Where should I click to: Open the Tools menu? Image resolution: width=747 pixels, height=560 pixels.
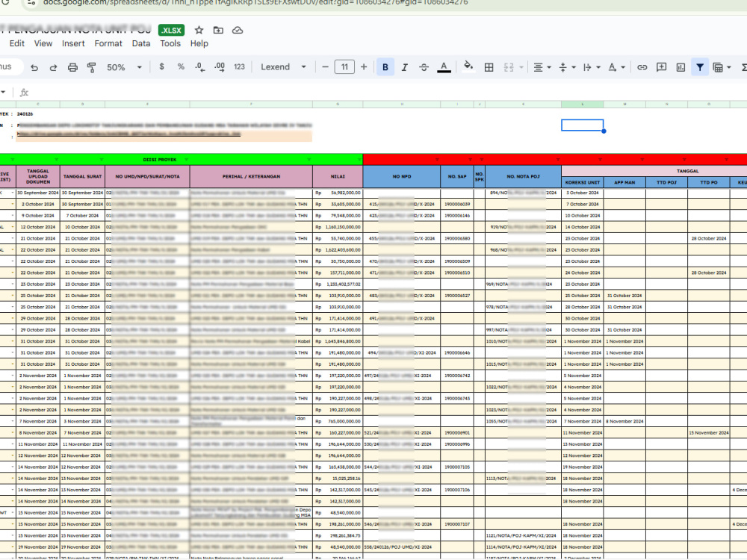tap(170, 43)
